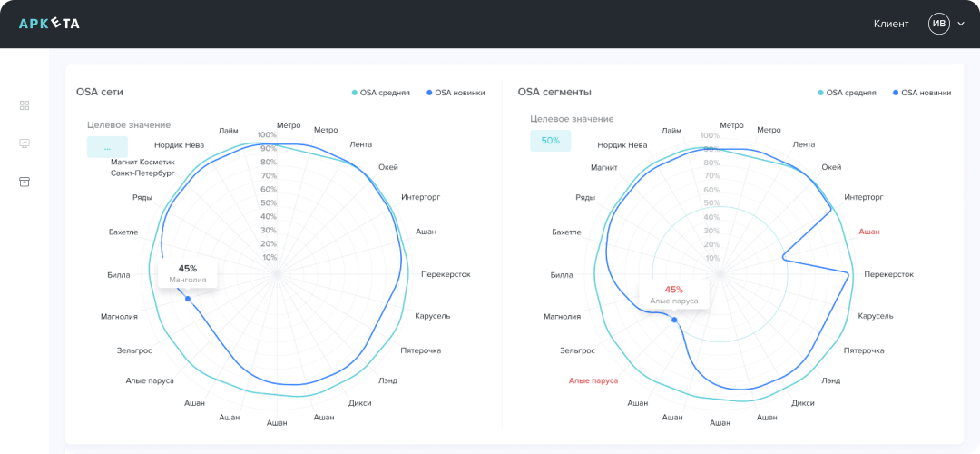Click the Клиент menu item
This screenshot has height=454, width=980.
890,24
